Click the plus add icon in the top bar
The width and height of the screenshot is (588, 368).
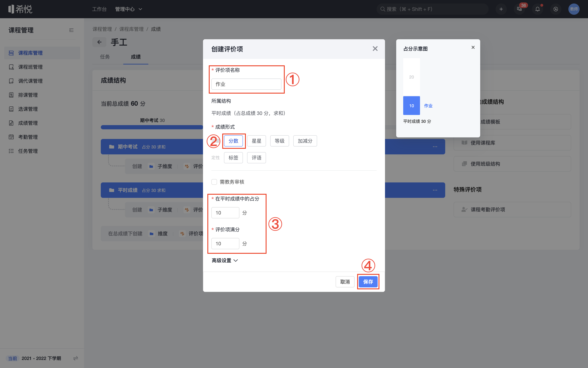point(501,9)
